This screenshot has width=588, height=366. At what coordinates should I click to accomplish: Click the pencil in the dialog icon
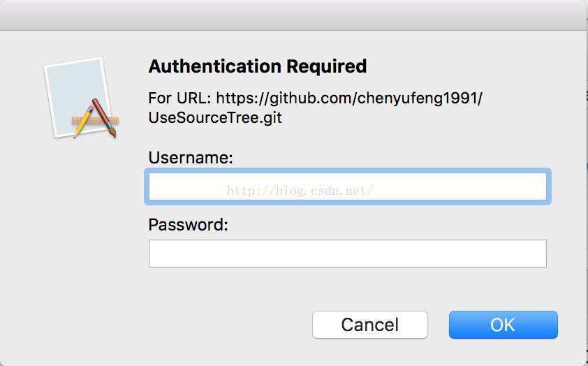83,120
